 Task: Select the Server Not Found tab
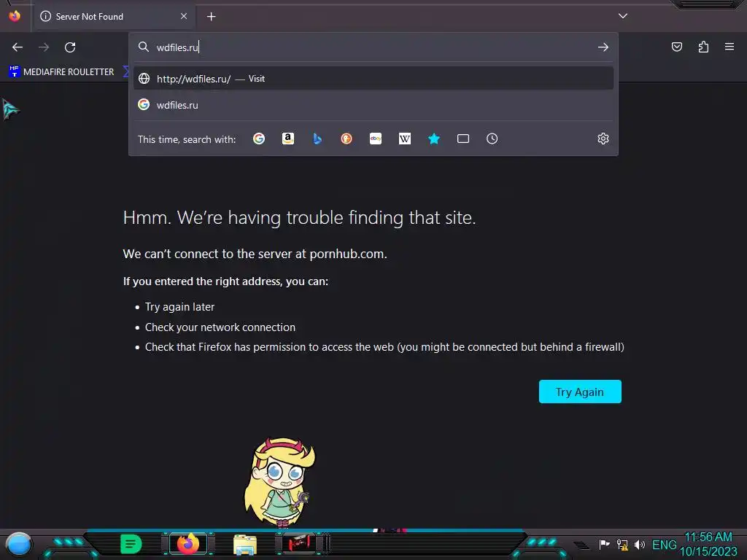click(x=115, y=16)
